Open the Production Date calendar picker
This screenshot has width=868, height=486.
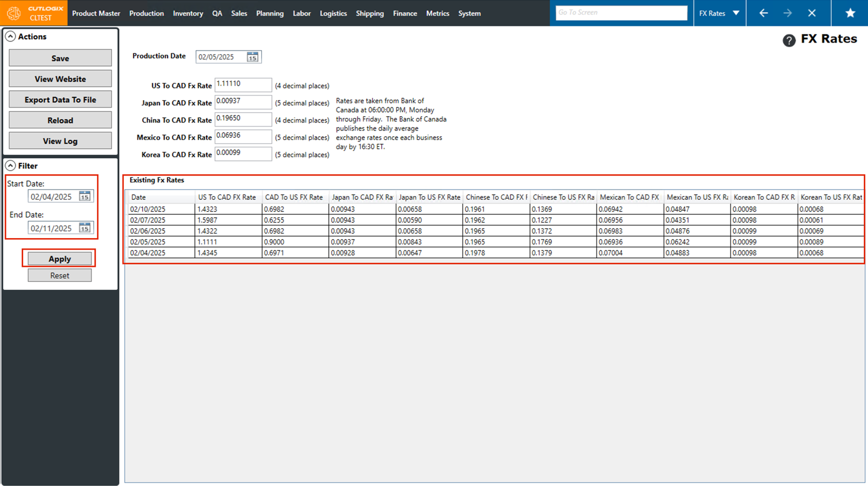252,57
